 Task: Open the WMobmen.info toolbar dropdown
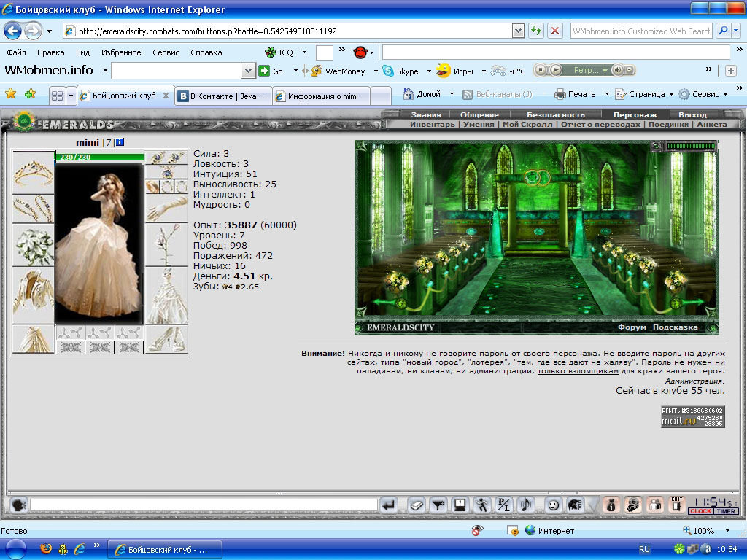point(105,71)
